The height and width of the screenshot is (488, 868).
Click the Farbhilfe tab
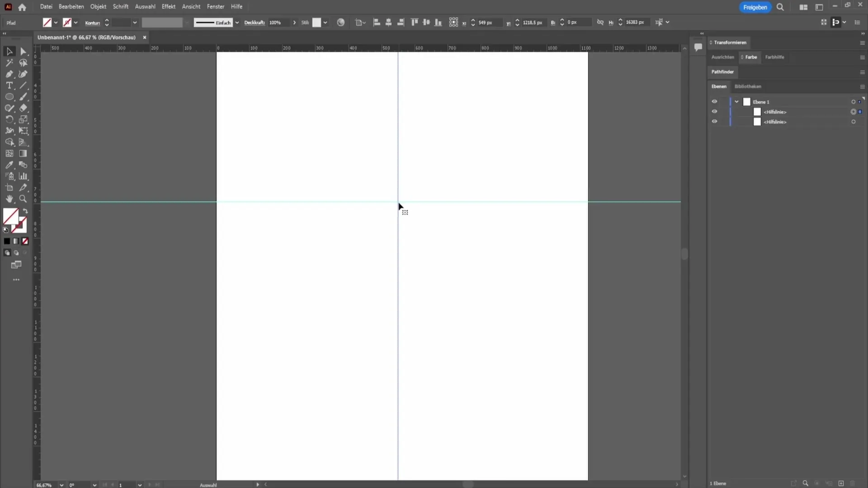(774, 56)
